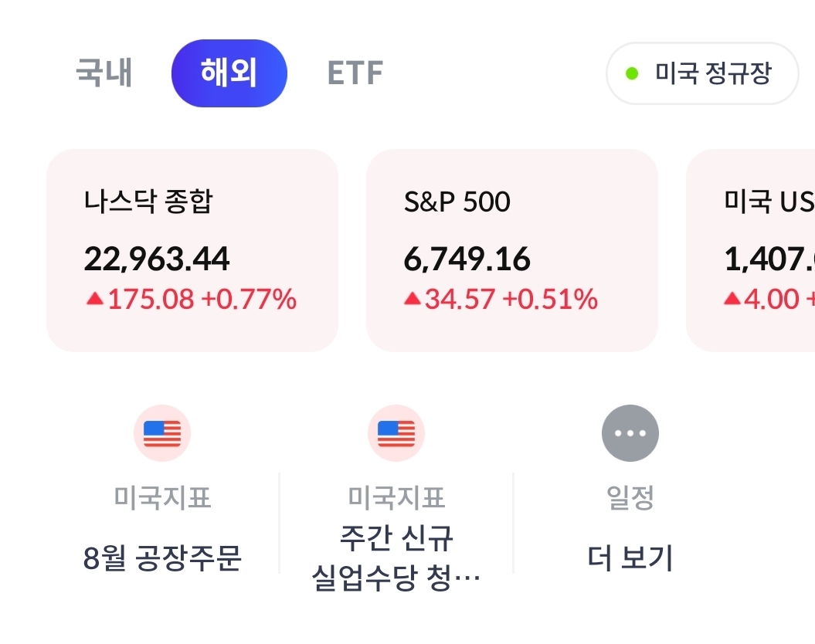Tap the gray three-dot more icon
This screenshot has height=644, width=815.
pyautogui.click(x=630, y=433)
